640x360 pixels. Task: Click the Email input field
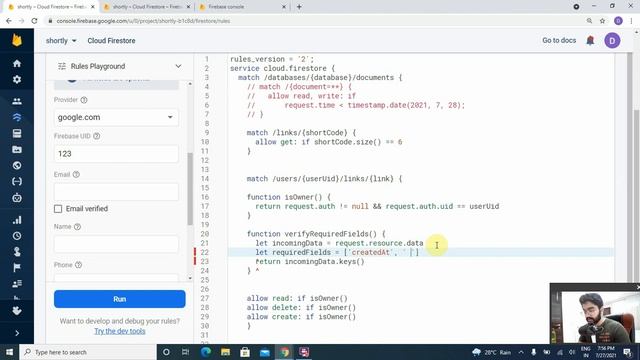point(116,192)
